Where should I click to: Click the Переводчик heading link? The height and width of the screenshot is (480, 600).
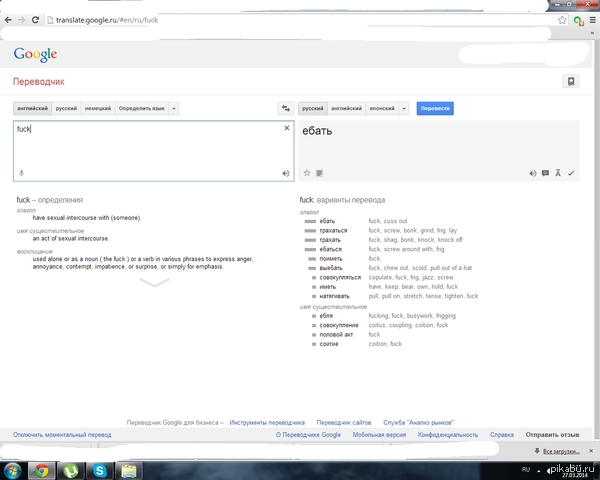39,82
